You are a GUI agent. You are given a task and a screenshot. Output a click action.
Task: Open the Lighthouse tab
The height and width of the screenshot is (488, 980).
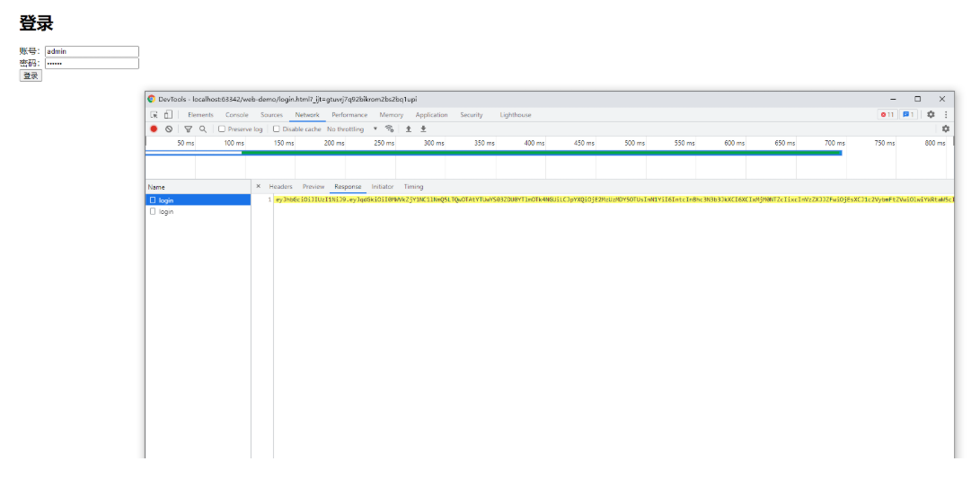tap(516, 114)
